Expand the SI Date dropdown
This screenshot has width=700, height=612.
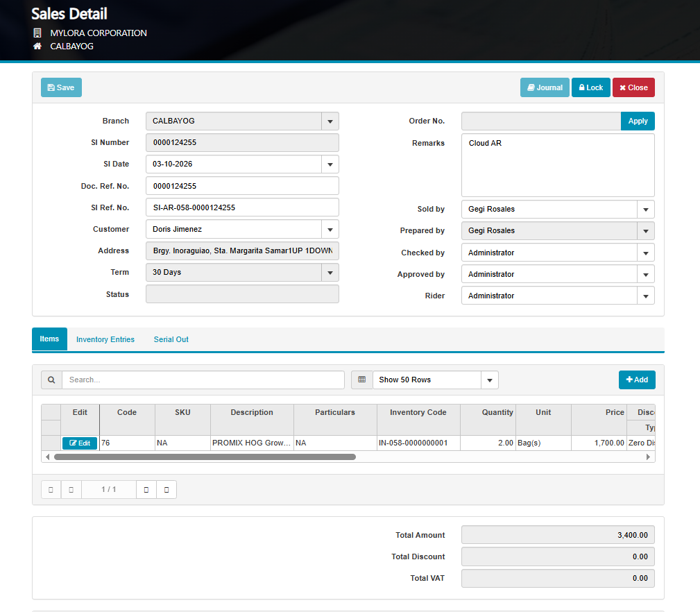click(330, 164)
